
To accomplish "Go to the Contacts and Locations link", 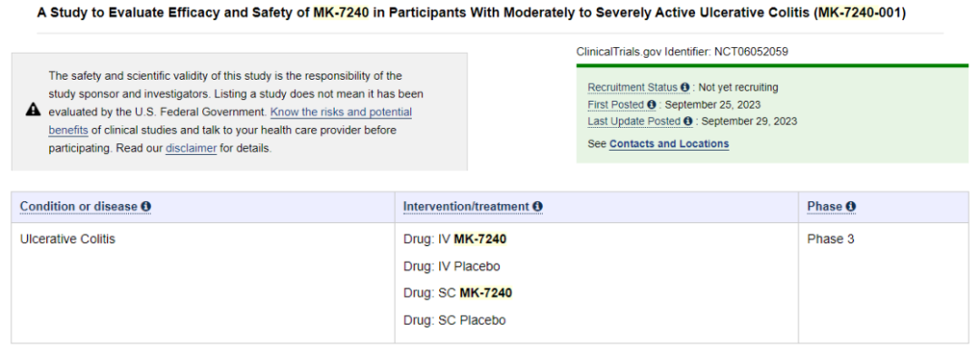I will pyautogui.click(x=669, y=144).
